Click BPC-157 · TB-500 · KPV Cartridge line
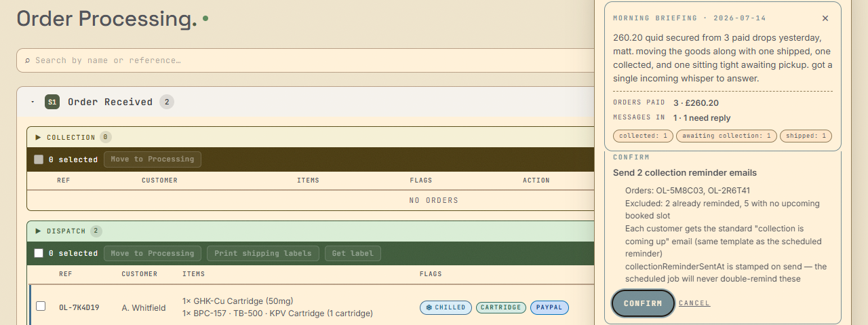This screenshot has height=325, width=868. tap(277, 313)
